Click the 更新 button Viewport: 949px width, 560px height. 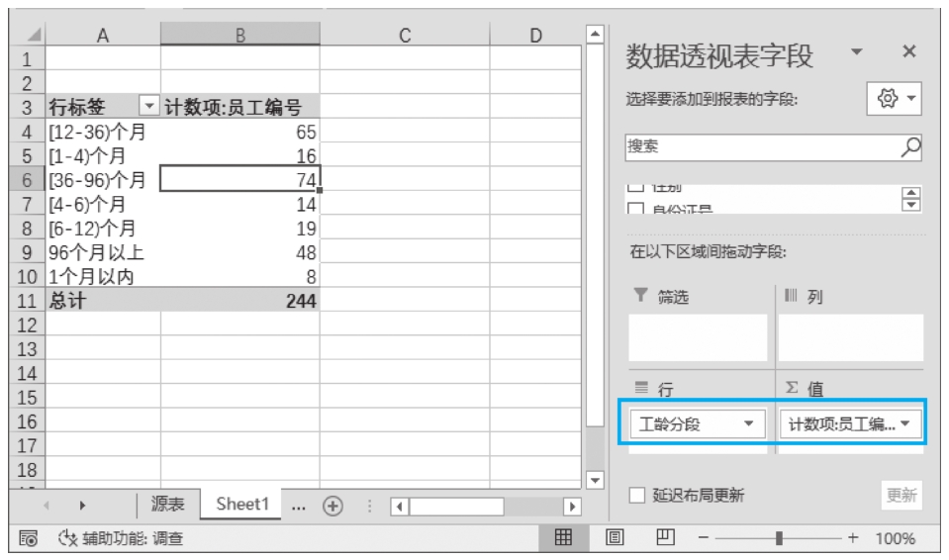coord(902,496)
